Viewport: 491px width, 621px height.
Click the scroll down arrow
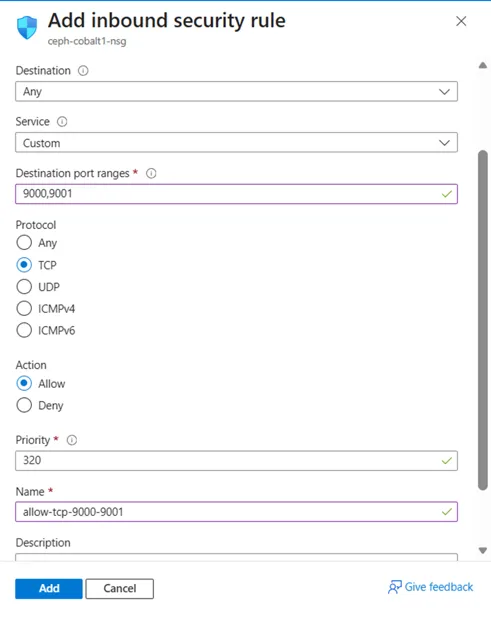(483, 551)
